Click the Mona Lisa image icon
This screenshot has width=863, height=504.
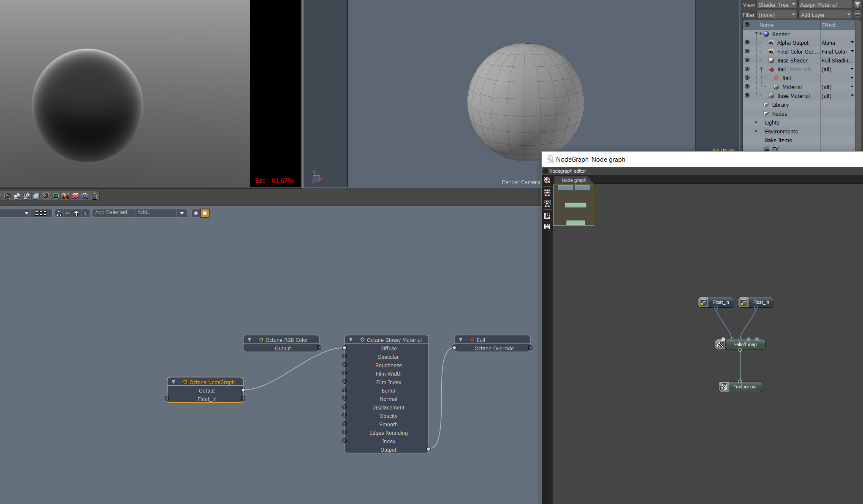(x=65, y=196)
